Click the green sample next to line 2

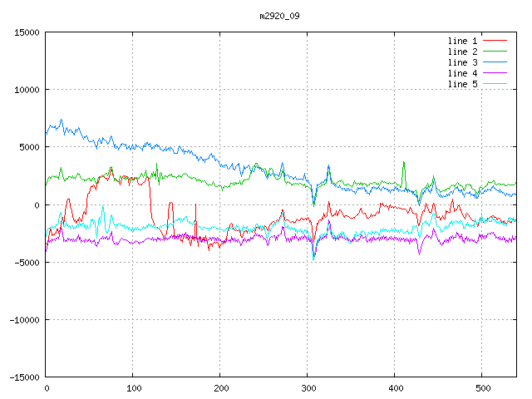[x=495, y=52]
